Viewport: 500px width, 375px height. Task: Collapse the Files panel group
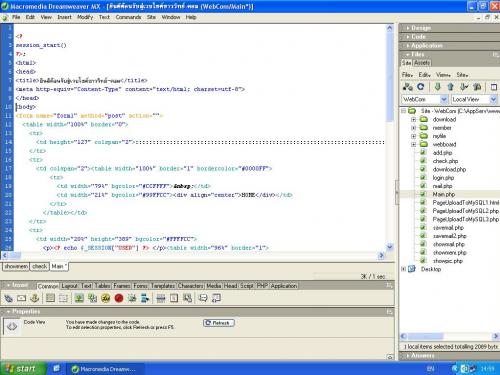point(415,54)
